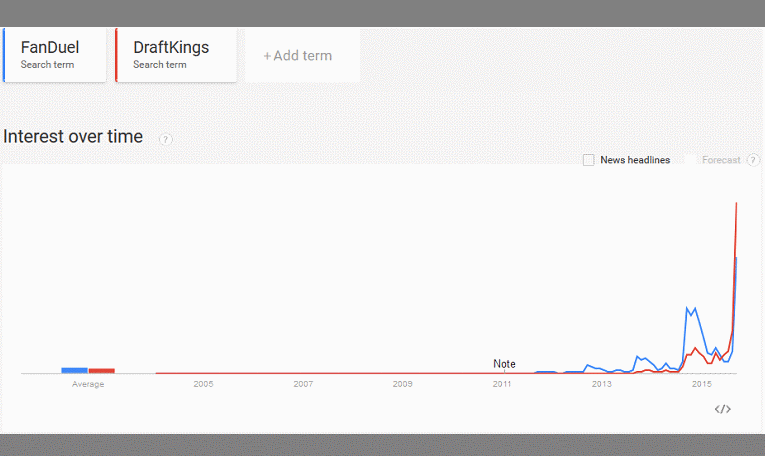The image size is (765, 456).
Task: Click the red DraftKings peak on chart
Action: (736, 203)
